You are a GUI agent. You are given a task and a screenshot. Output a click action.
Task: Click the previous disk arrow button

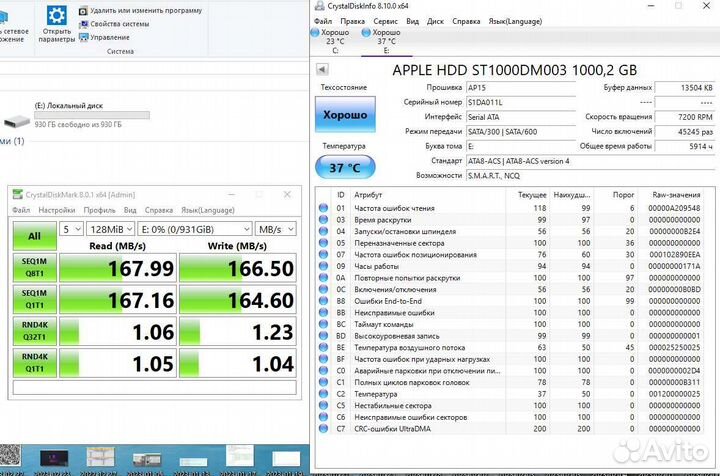pos(322,69)
